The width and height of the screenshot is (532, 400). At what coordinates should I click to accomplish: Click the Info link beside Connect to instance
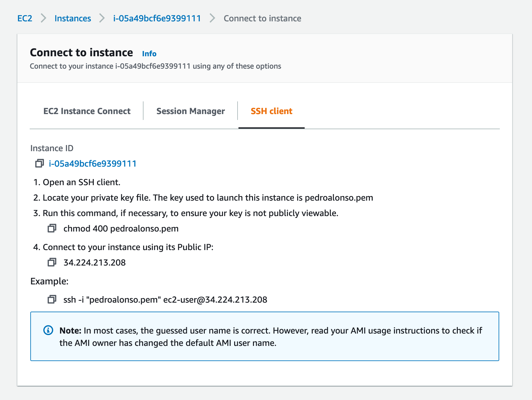[149, 53]
